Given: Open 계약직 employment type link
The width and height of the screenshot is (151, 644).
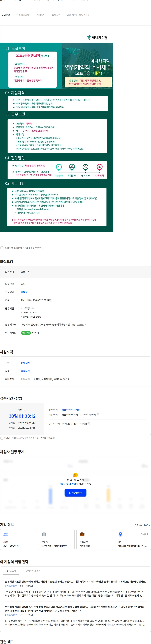Looking at the screenshot, I should tap(24, 292).
